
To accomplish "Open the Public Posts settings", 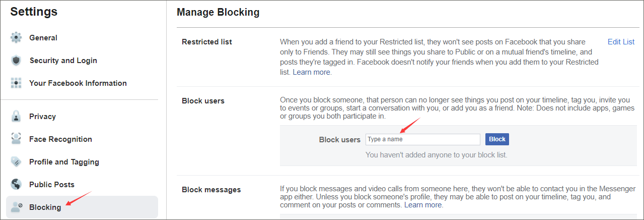I will pos(52,185).
